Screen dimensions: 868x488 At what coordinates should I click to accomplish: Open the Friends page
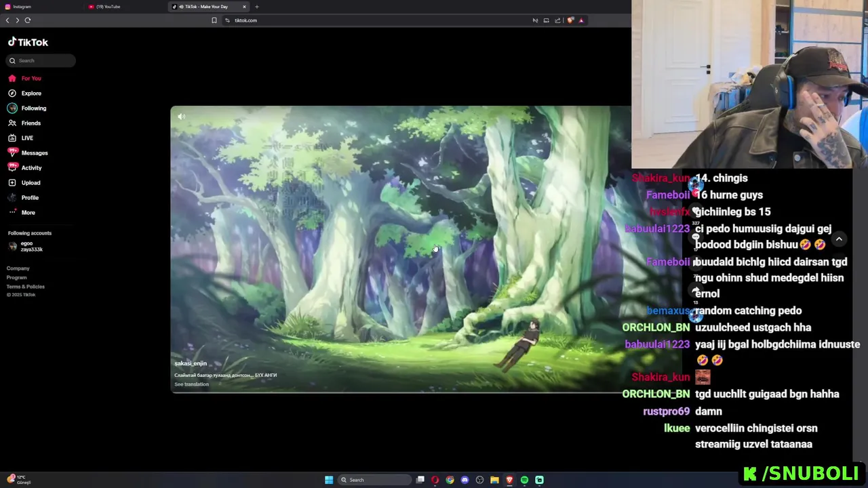[x=31, y=123]
